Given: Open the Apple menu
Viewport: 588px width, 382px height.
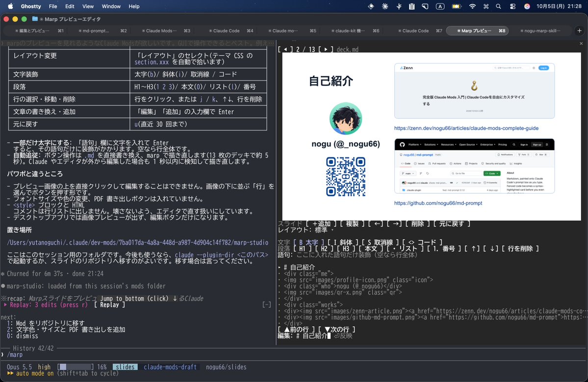Looking at the screenshot, I should [x=10, y=6].
